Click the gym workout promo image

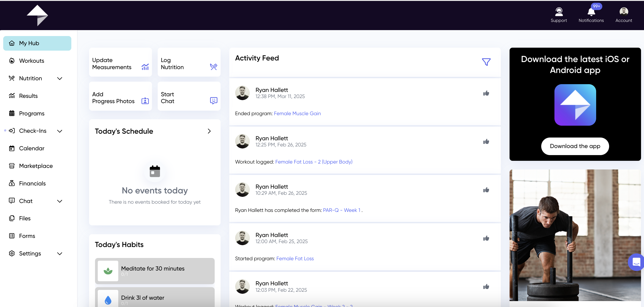[x=575, y=235]
